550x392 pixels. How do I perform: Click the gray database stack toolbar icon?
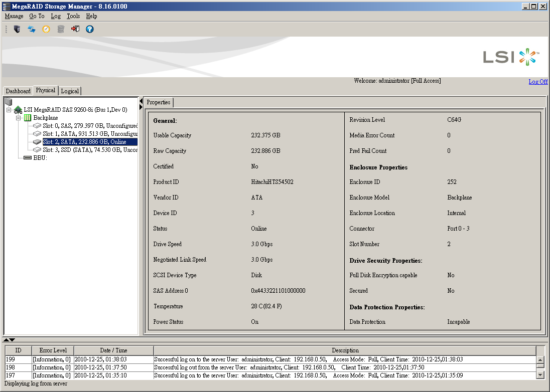click(61, 29)
